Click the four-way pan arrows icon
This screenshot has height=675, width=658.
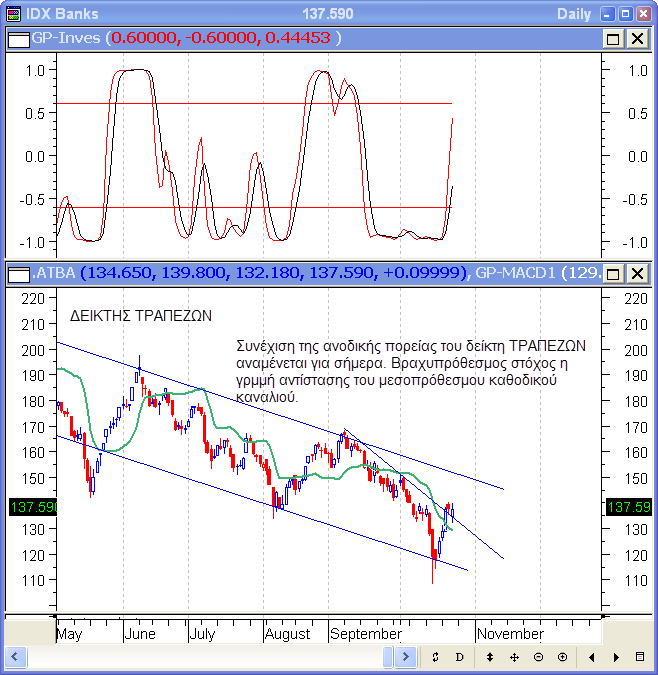(514, 657)
